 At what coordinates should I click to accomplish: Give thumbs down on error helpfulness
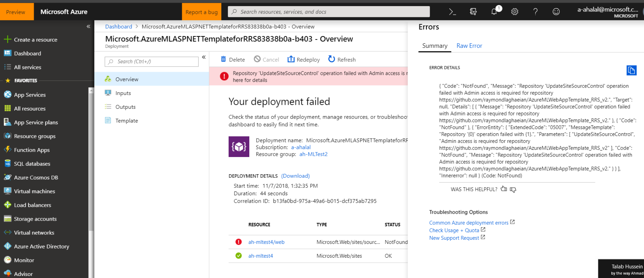pos(513,190)
